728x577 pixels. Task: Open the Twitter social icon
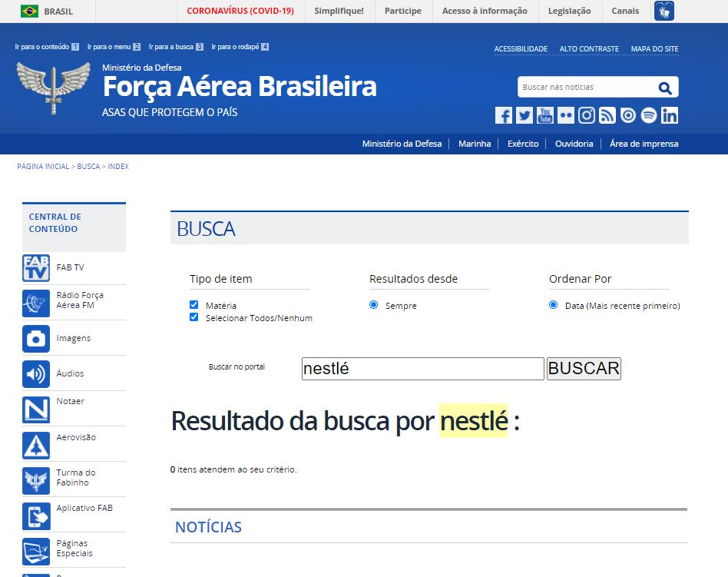point(524,115)
